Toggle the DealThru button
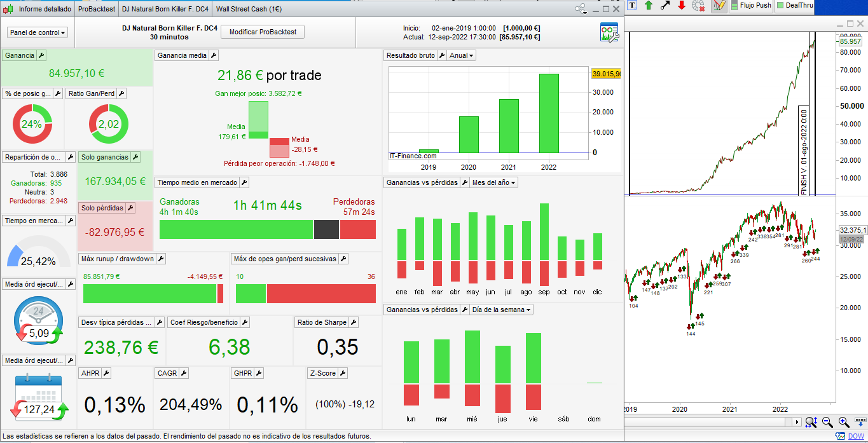868x443 pixels. pos(795,6)
